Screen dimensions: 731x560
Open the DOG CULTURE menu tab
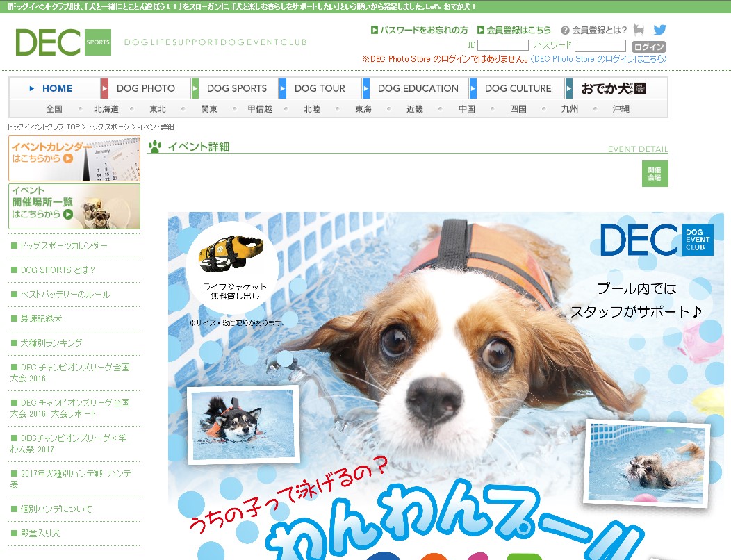[518, 88]
